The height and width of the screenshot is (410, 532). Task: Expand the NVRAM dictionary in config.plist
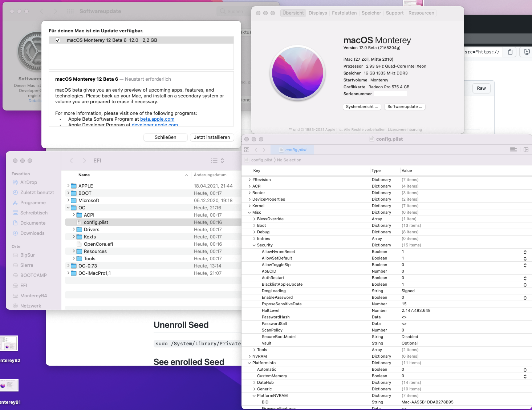249,356
